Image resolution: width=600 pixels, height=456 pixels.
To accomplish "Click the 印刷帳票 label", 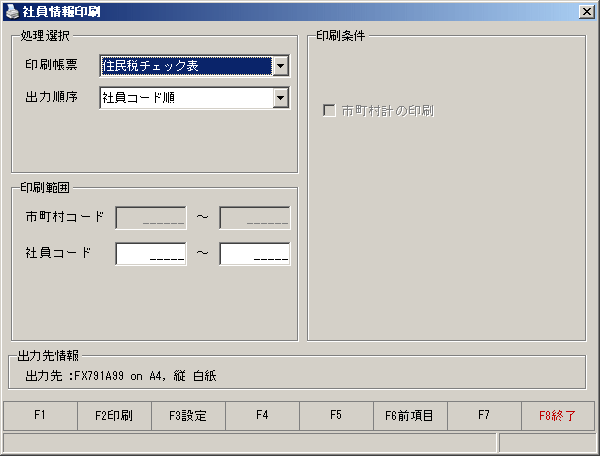I will pyautogui.click(x=51, y=64).
